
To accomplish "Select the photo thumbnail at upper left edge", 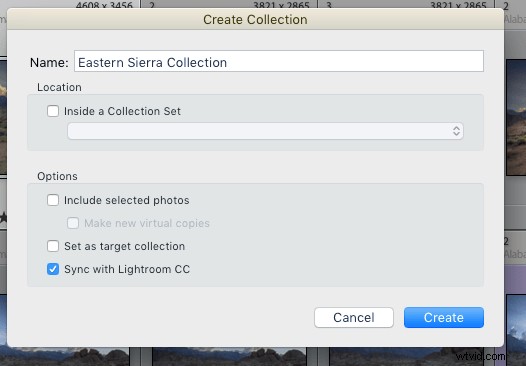I will coord(3,117).
